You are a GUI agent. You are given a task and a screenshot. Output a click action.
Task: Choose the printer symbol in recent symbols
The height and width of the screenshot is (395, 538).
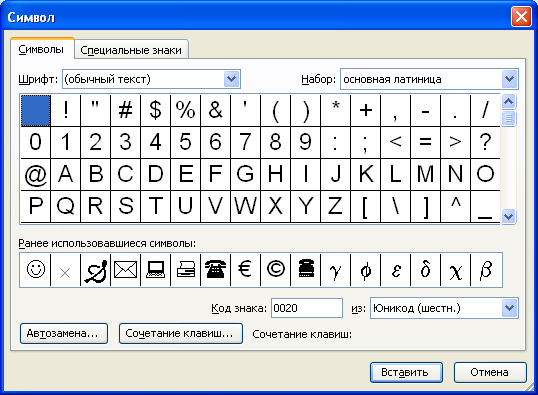point(185,270)
